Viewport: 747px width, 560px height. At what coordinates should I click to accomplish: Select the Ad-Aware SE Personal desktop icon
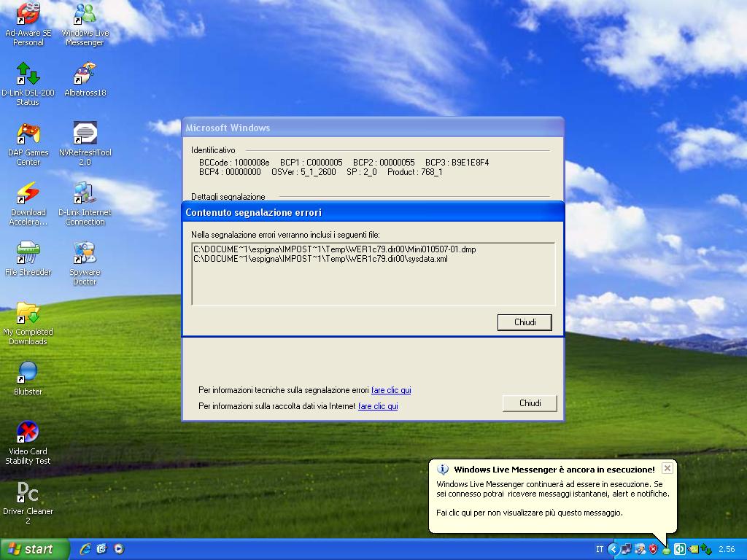[28, 24]
